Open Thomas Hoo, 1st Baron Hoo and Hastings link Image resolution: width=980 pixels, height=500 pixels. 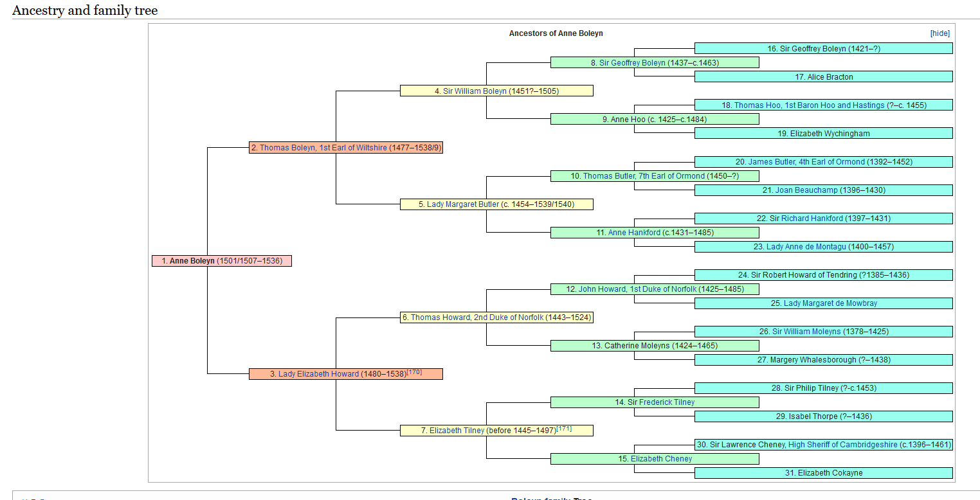810,105
